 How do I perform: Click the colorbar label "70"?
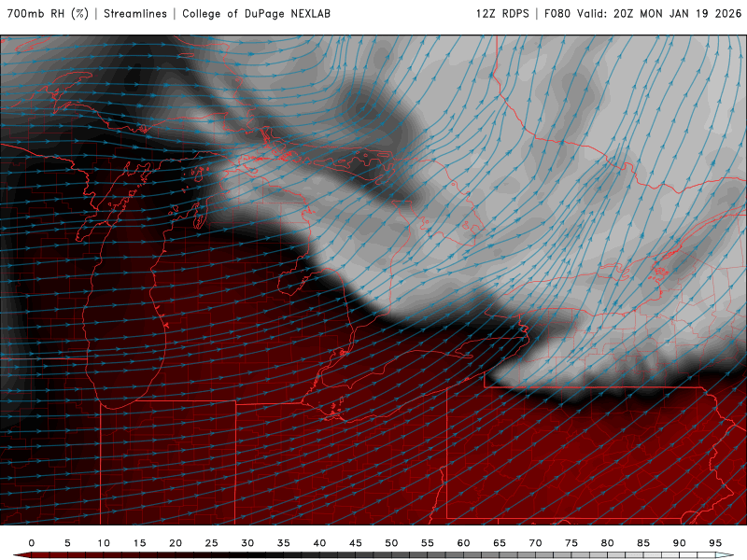click(x=535, y=543)
